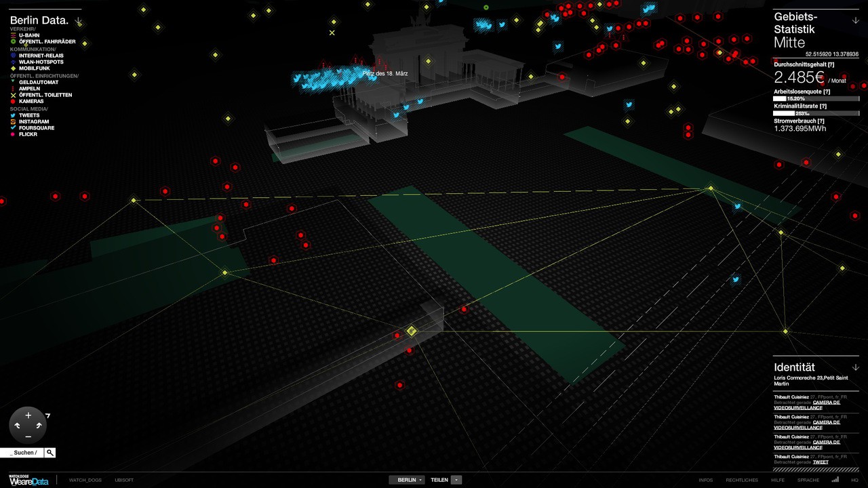868x488 pixels.
Task: Collapse the Gebiets-Statistik panel arrow
Action: click(x=856, y=20)
